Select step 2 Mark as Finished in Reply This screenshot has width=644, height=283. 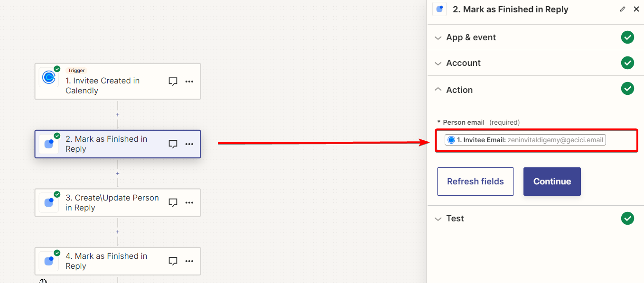(118, 144)
